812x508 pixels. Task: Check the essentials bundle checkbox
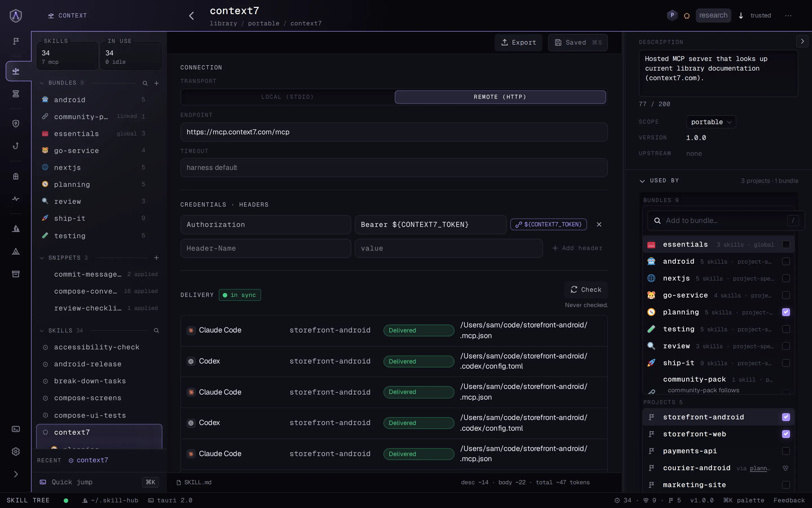coord(786,245)
